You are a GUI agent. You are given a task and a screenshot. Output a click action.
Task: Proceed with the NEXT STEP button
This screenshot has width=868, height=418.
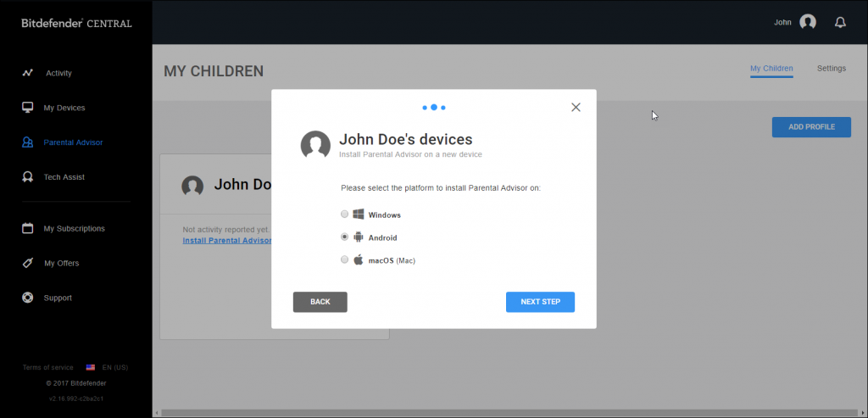click(x=540, y=302)
